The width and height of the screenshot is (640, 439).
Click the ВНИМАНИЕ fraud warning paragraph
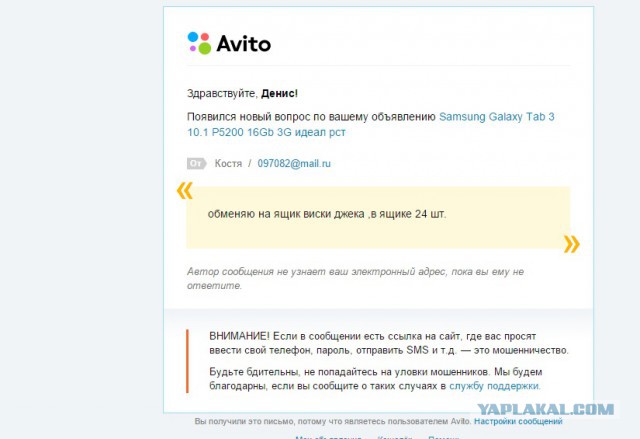[389, 343]
